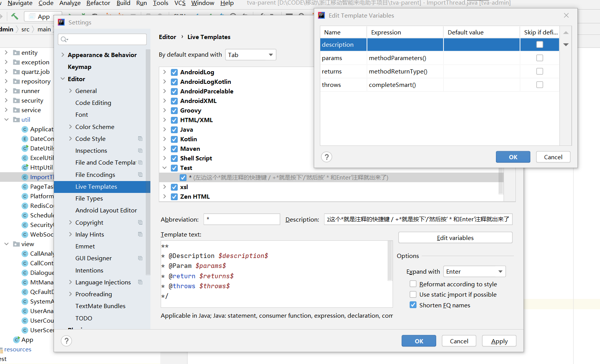Click the entity folder icon
Screen dimensions: 600x364
(x=16, y=52)
